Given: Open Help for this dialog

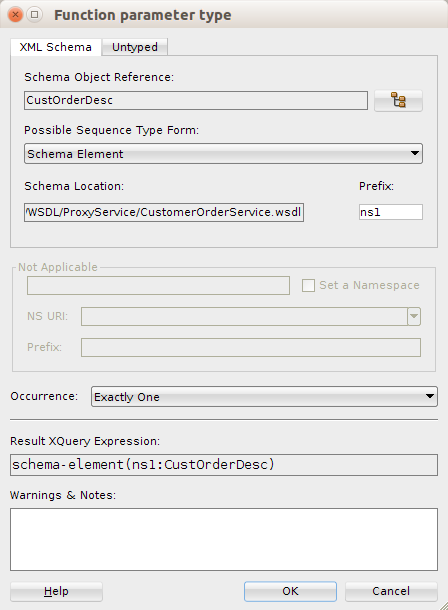Looking at the screenshot, I should (56, 591).
